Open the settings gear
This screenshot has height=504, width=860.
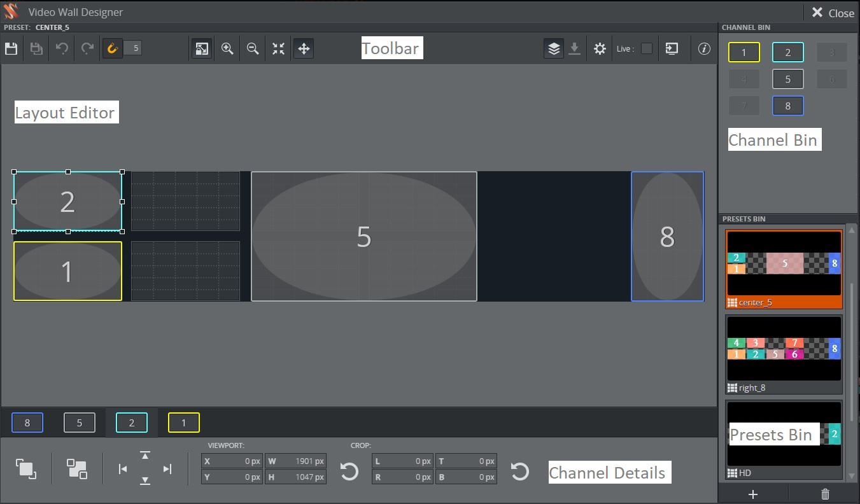click(599, 48)
